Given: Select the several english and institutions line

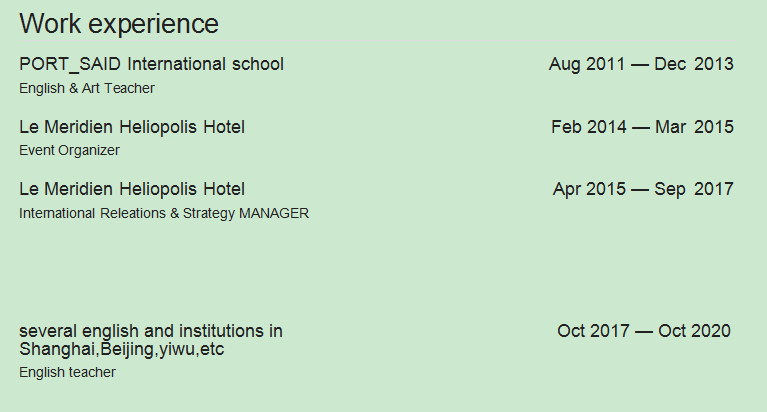Looking at the screenshot, I should 150,331.
